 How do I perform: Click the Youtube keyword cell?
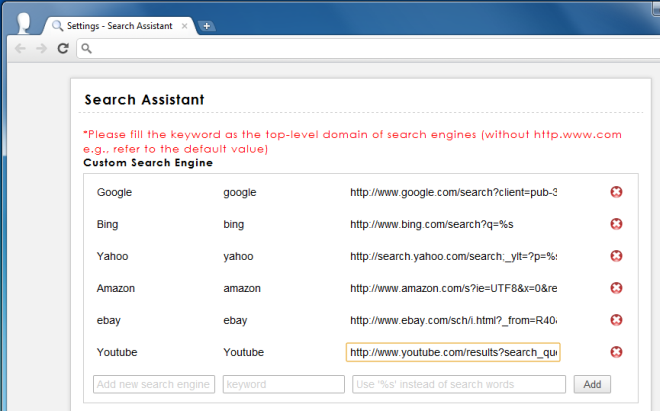pos(244,352)
